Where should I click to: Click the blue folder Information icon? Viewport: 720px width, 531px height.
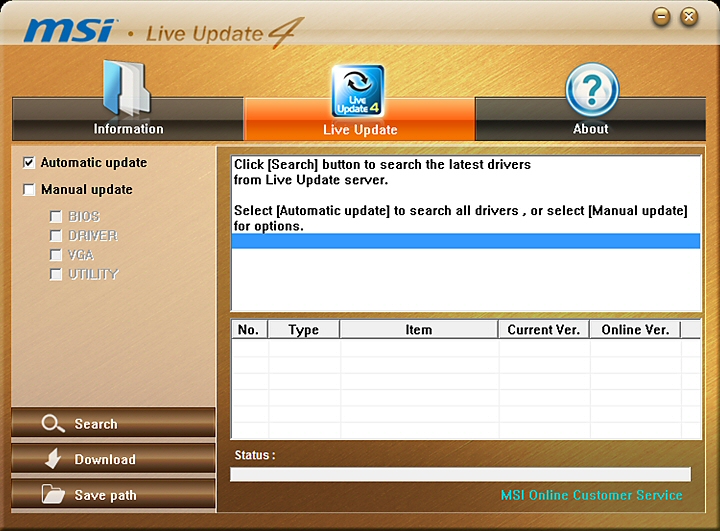pos(126,88)
